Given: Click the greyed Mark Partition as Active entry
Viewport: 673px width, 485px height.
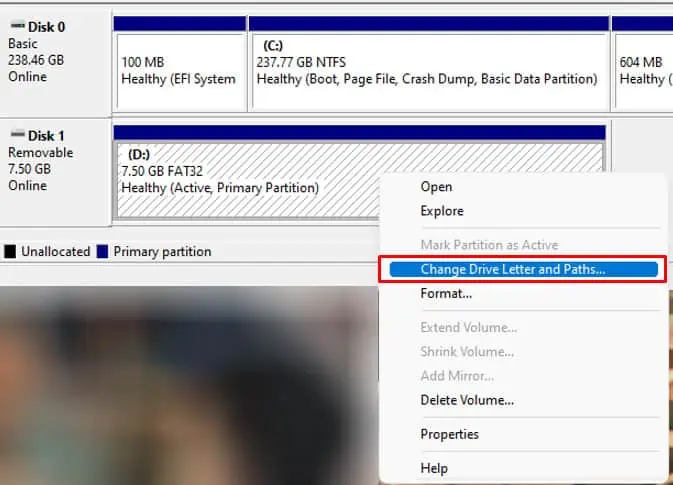Looking at the screenshot, I should pyautogui.click(x=489, y=245).
